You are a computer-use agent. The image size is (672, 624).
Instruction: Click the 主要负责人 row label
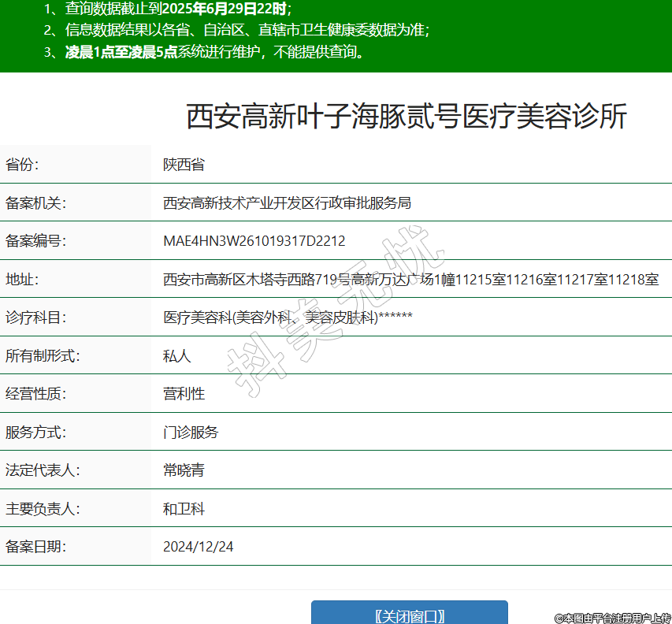tap(43, 509)
